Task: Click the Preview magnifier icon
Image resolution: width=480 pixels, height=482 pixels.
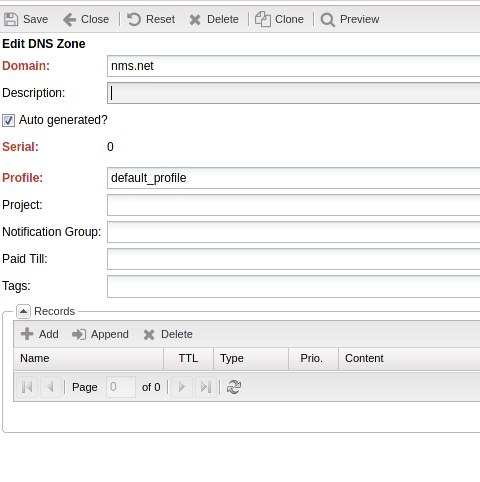Action: (328, 20)
